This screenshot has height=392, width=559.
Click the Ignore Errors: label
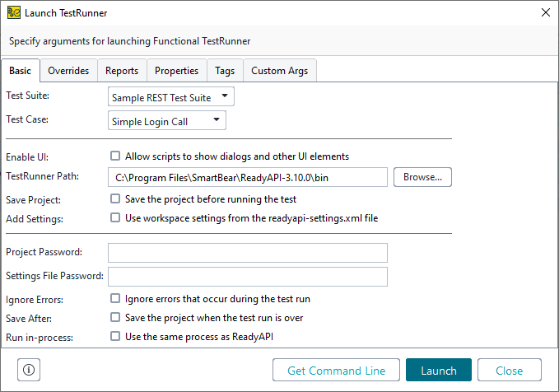click(35, 300)
